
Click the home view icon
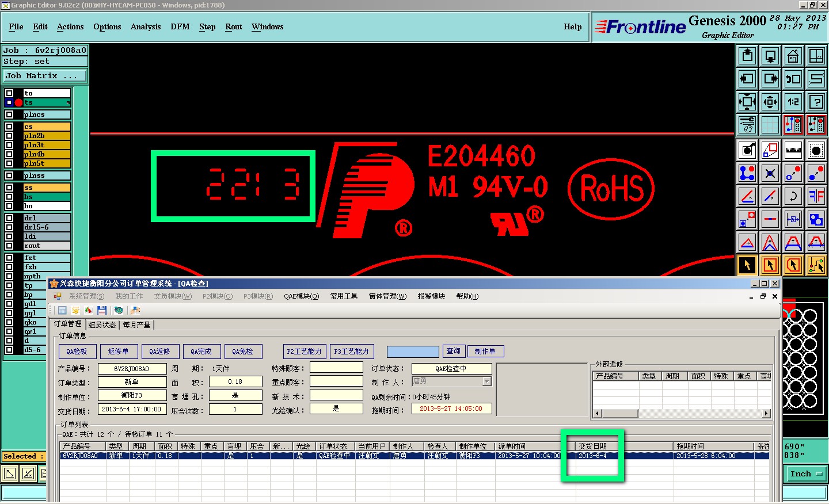click(793, 56)
